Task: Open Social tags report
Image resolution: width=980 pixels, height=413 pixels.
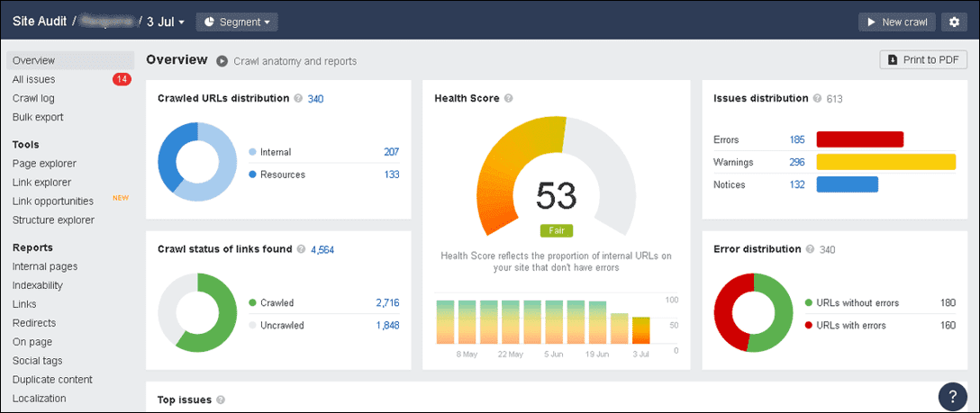Action: (38, 361)
